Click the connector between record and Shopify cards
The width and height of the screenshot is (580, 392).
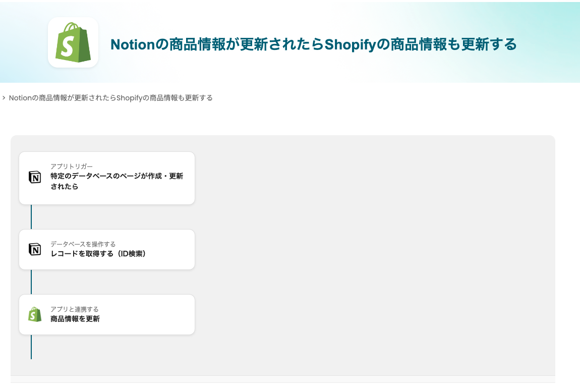click(31, 282)
